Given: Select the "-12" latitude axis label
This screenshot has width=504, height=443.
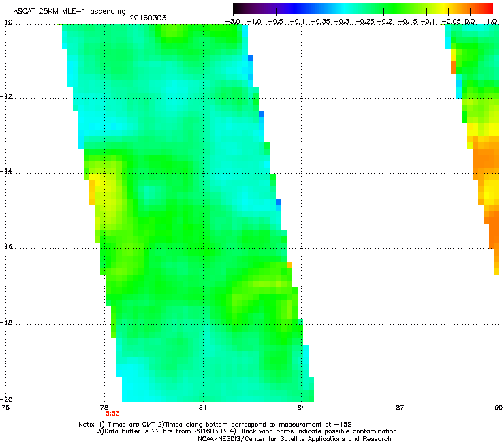Looking at the screenshot, I should tap(6, 97).
